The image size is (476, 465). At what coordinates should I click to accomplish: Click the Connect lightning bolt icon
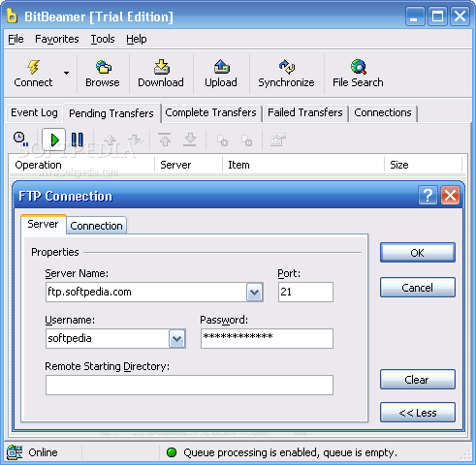point(33,67)
